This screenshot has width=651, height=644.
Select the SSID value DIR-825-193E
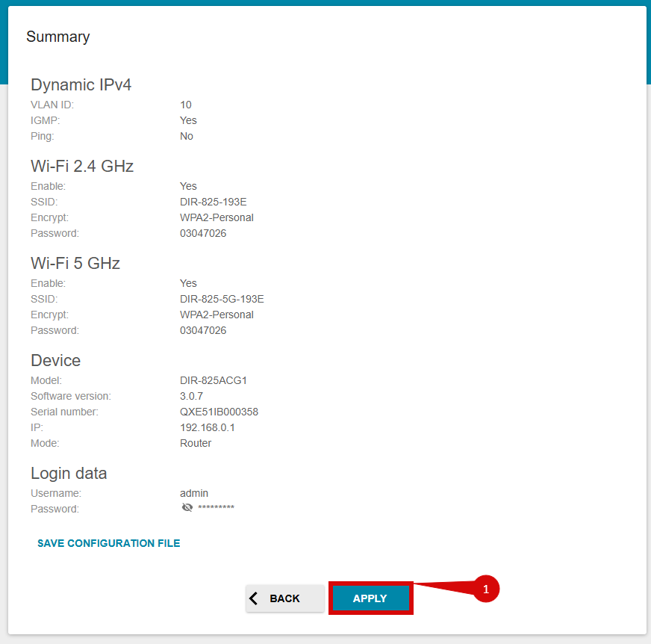tap(213, 202)
